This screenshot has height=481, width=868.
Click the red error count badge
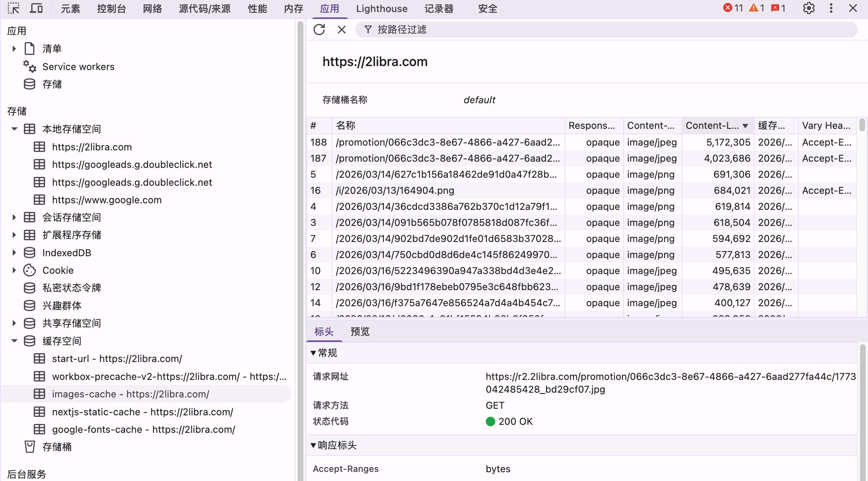(733, 8)
